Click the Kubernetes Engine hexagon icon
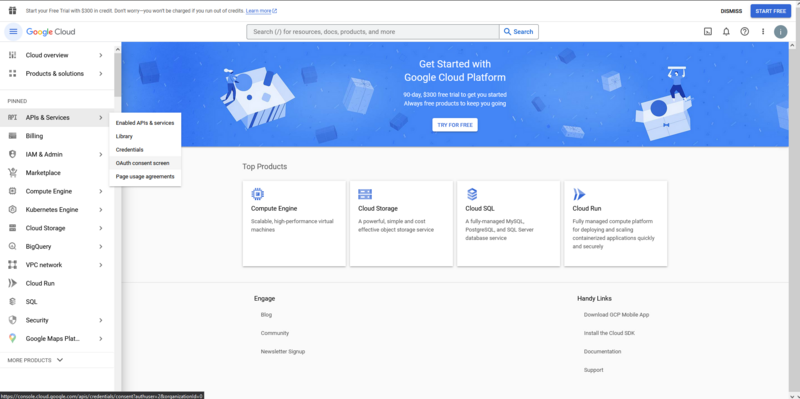This screenshot has width=800, height=399. (x=13, y=209)
